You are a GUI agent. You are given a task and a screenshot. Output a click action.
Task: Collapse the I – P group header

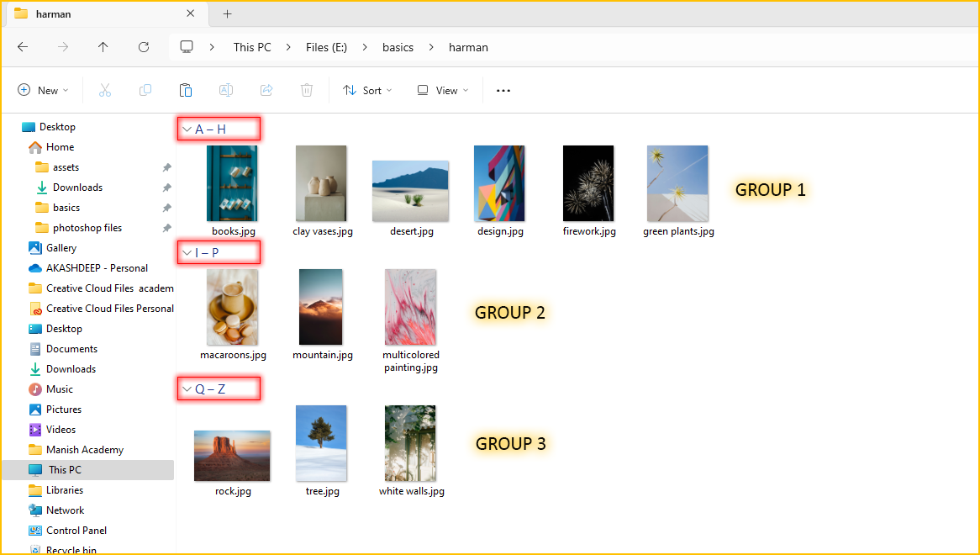point(187,252)
